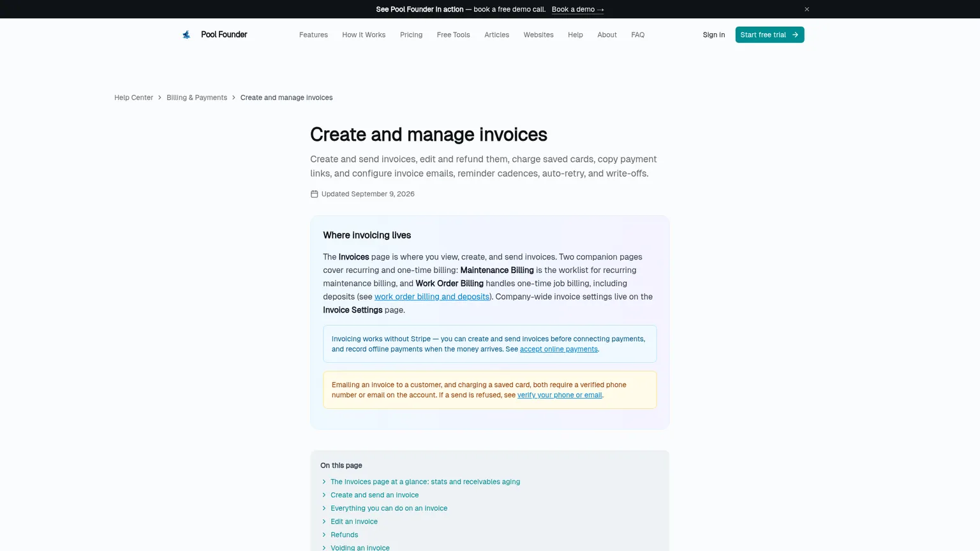The image size is (980, 551).
Task: Click the Updated September 9, 2026 date text
Action: (x=368, y=194)
